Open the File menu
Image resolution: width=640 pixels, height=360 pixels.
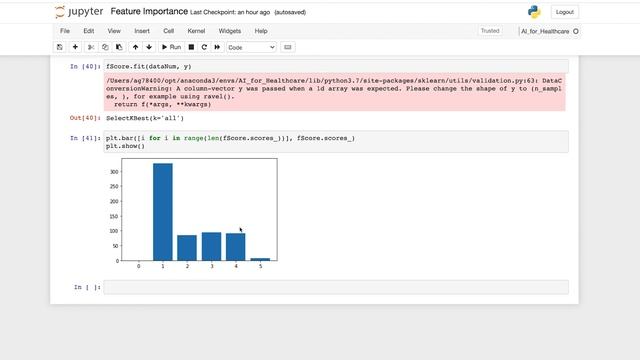tap(64, 31)
